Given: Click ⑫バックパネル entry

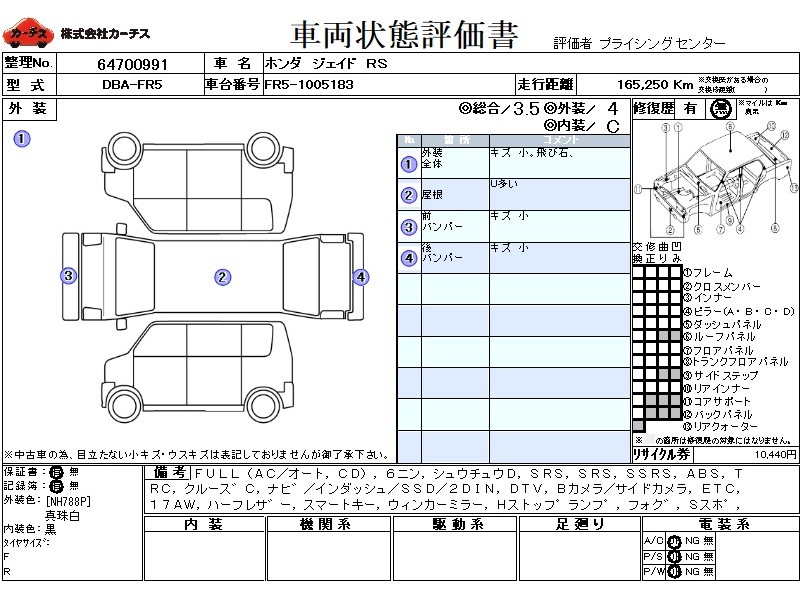Looking at the screenshot, I should [x=718, y=414].
